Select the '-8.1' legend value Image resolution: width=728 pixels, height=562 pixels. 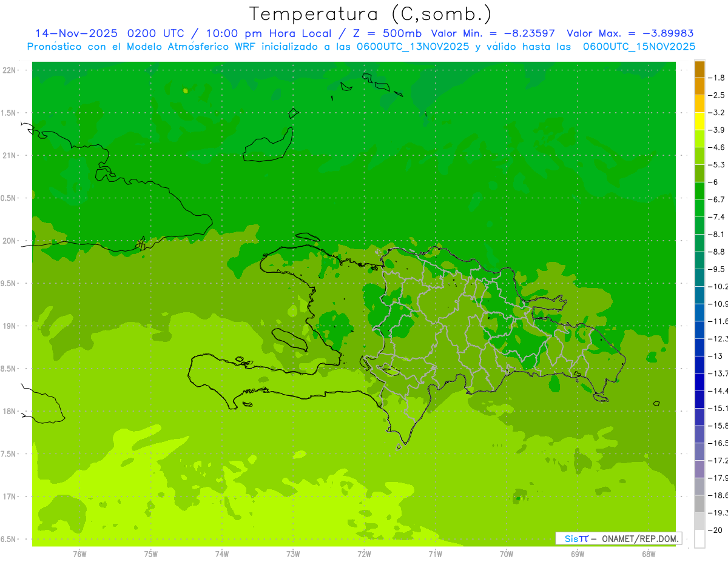tap(716, 234)
